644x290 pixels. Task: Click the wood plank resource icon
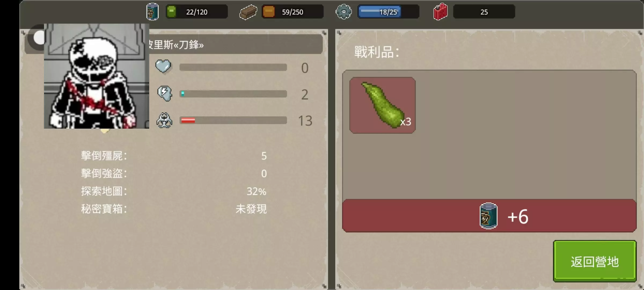pyautogui.click(x=248, y=12)
